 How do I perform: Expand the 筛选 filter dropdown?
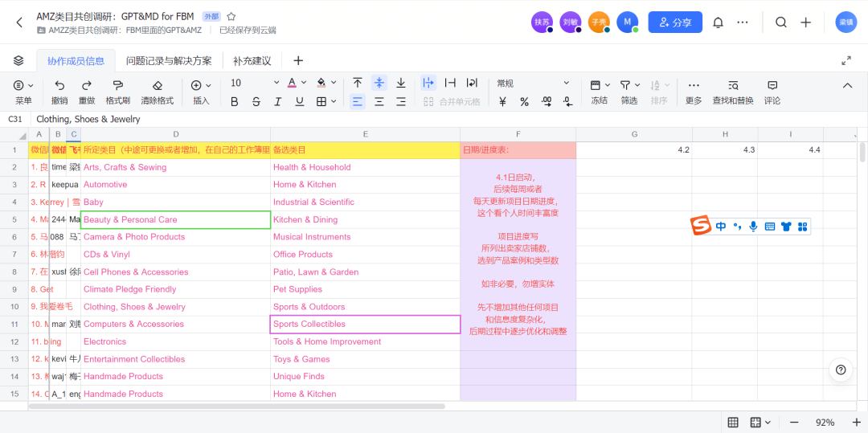click(629, 92)
